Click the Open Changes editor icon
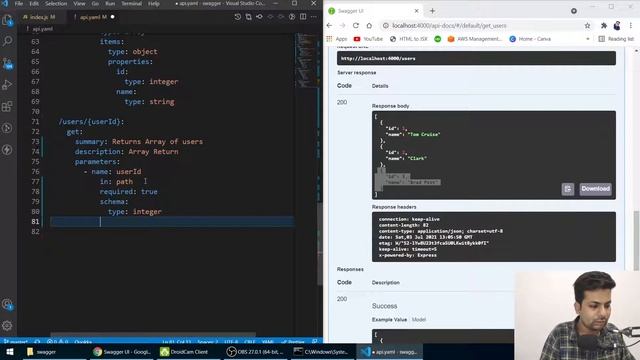This screenshot has width=640, height=360. coord(249,17)
